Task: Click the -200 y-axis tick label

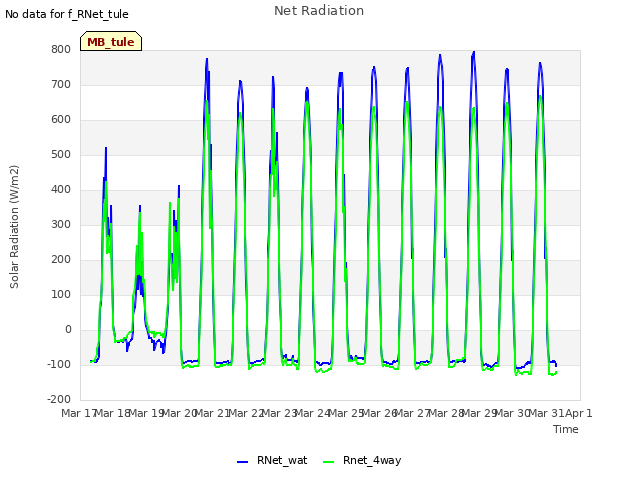Action: pos(59,400)
